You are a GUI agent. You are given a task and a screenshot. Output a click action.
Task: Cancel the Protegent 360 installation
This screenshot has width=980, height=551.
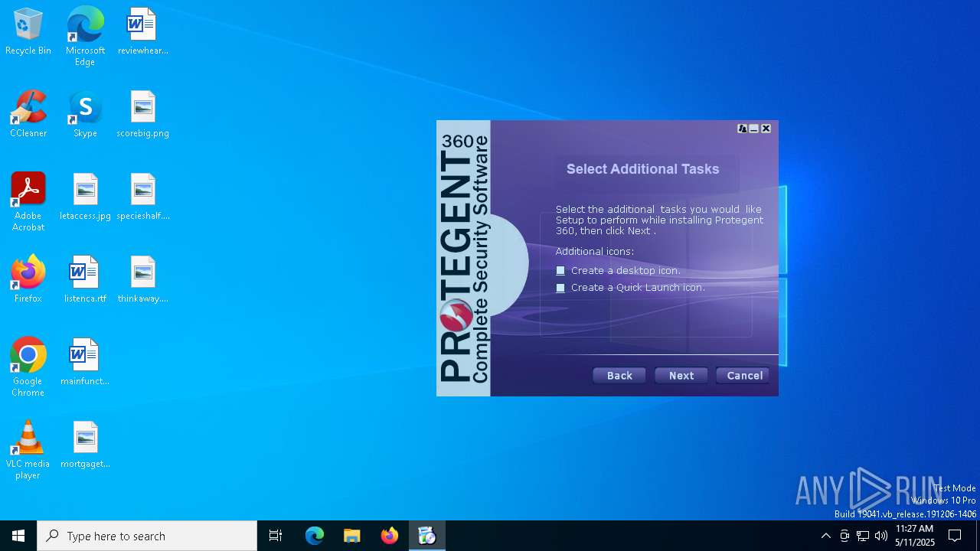743,376
